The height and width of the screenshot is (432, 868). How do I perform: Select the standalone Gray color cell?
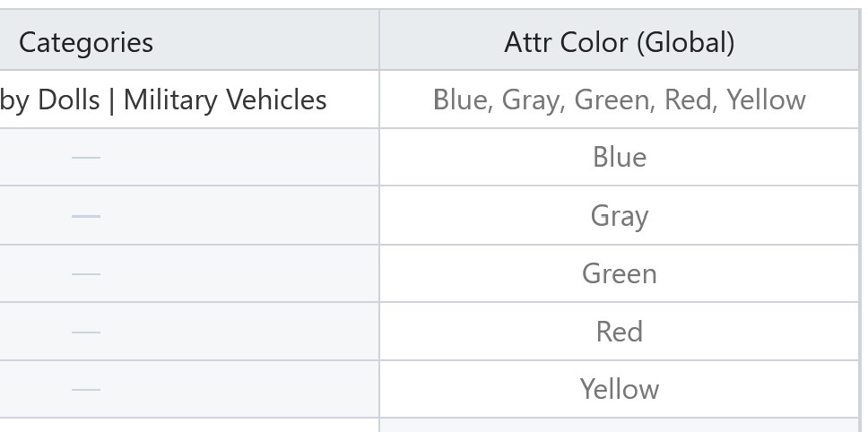[619, 216]
